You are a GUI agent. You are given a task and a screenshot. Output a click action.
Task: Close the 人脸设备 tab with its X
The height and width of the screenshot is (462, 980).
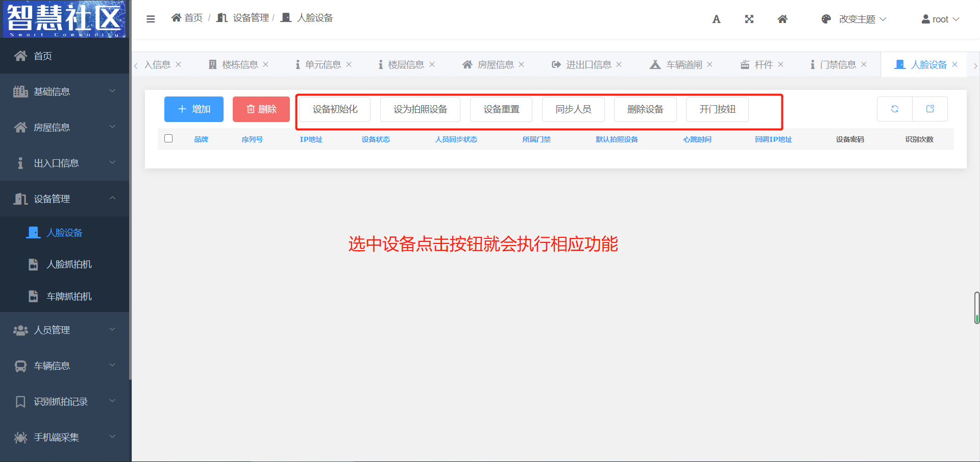[x=954, y=64]
